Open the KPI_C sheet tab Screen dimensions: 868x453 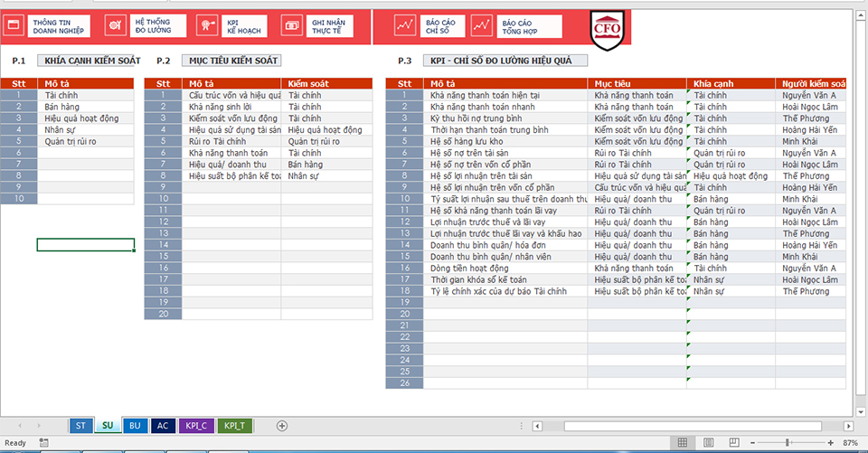pyautogui.click(x=196, y=425)
